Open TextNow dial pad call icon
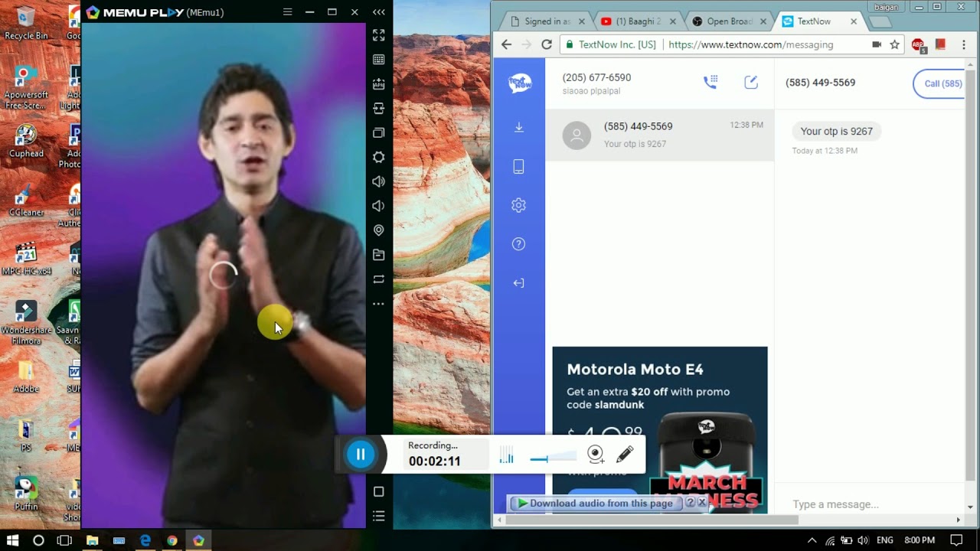This screenshot has height=551, width=980. point(710,82)
